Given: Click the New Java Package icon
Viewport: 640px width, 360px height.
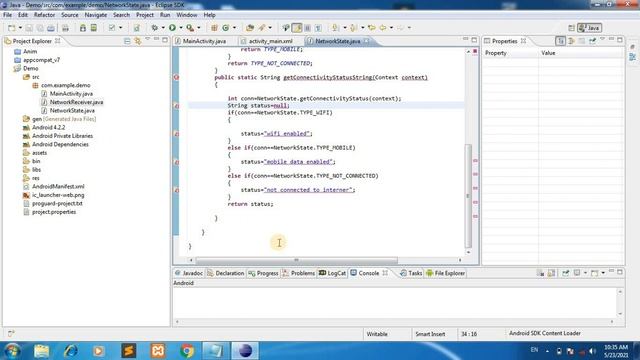Looking at the screenshot, I should tap(214, 28).
